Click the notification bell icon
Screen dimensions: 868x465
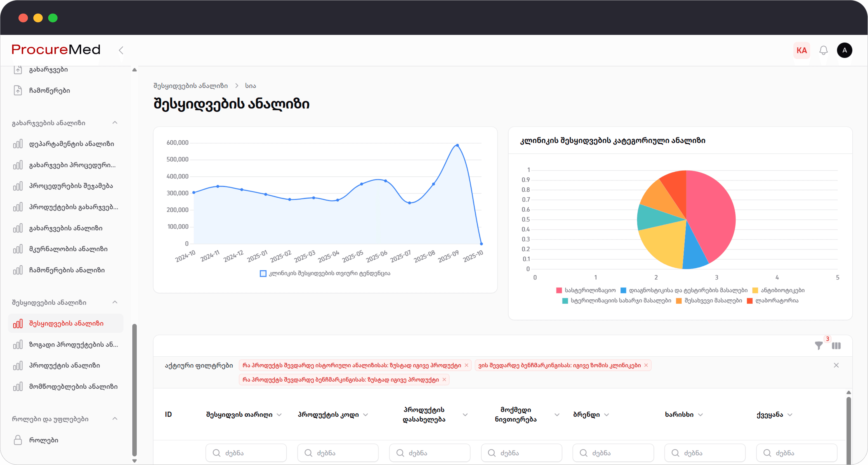(823, 51)
